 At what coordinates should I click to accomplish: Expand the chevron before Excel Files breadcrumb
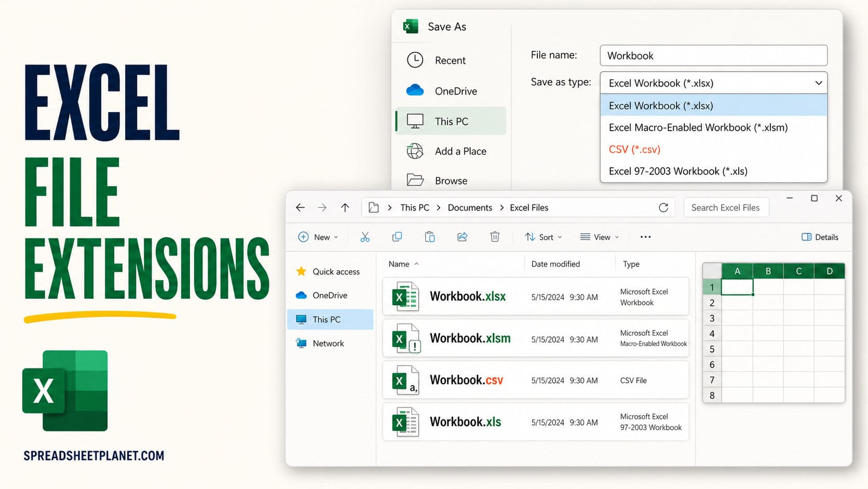pyautogui.click(x=501, y=207)
